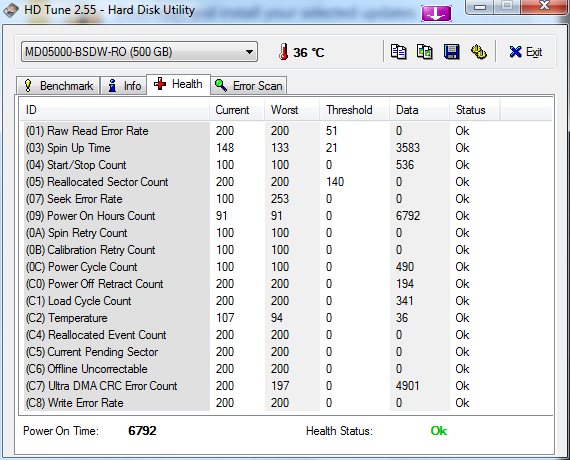Switch to the Benchmark tab
Viewport: 570px width, 460px height.
[58, 86]
